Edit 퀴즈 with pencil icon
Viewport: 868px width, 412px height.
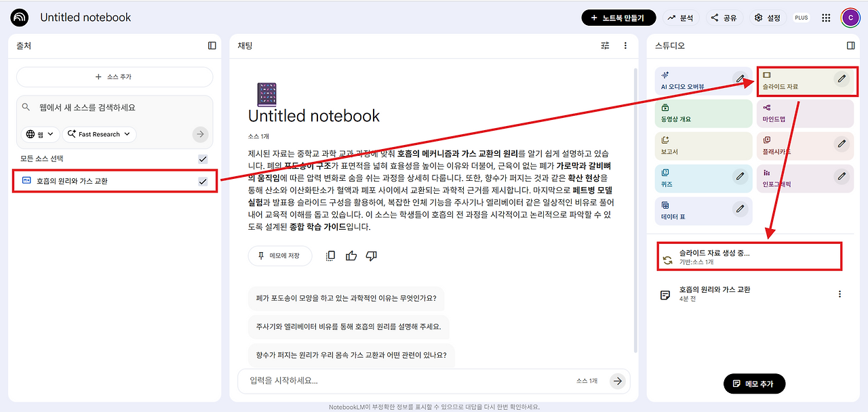[x=741, y=176]
